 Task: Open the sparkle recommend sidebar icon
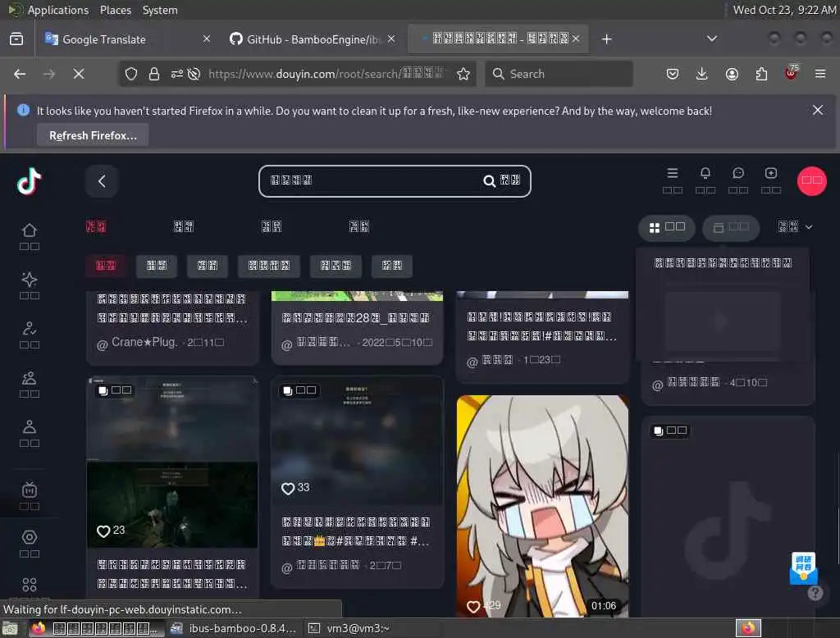tap(30, 279)
